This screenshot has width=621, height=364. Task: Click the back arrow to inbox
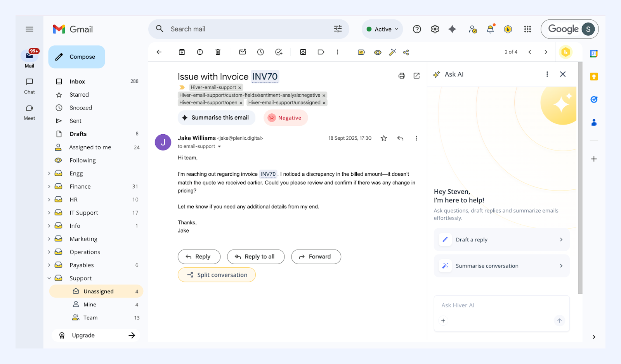tap(159, 52)
